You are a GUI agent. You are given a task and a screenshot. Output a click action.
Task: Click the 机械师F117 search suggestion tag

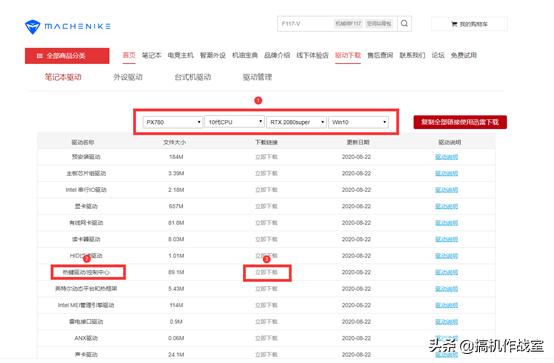coord(348,24)
